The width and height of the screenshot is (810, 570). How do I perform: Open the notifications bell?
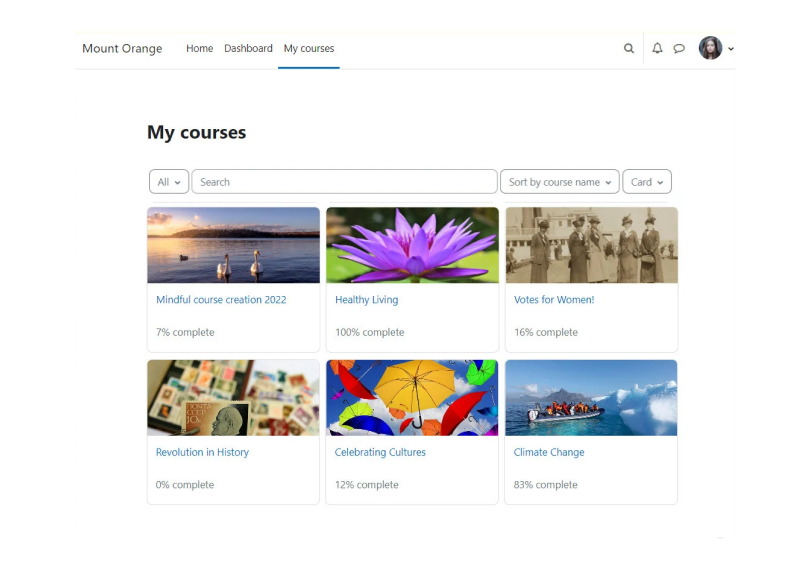657,49
